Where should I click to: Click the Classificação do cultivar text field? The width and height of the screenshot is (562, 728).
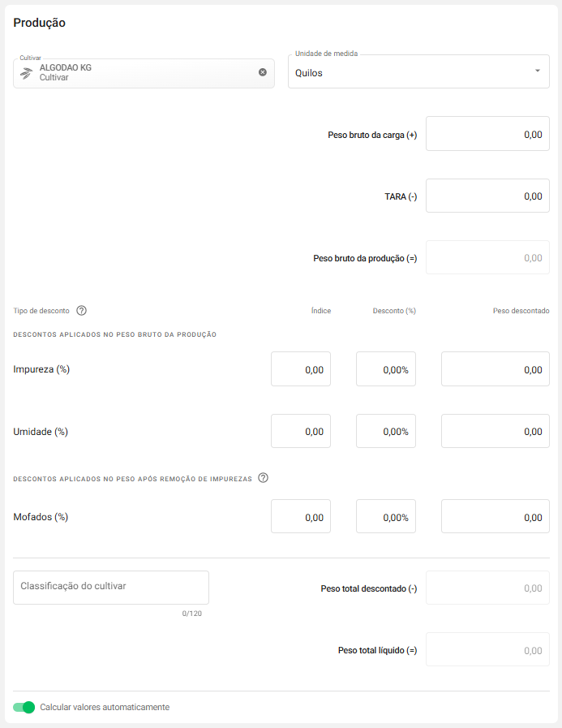coord(111,587)
